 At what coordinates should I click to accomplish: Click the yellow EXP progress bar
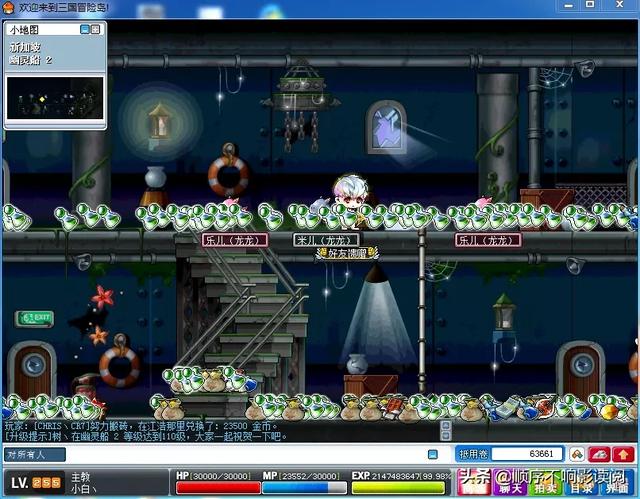tap(398, 488)
